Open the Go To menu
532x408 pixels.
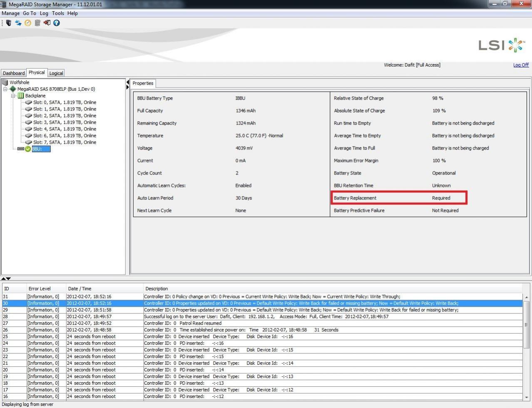click(x=30, y=13)
